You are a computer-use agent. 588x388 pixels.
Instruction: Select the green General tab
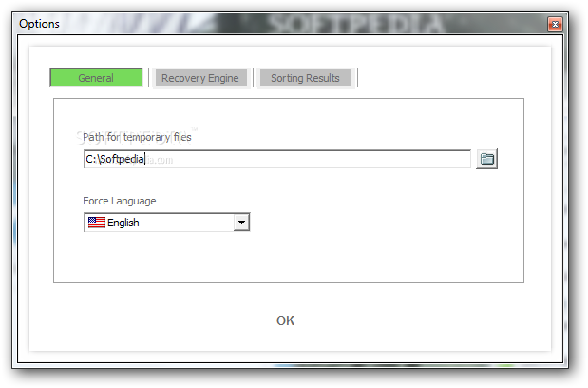tap(96, 77)
